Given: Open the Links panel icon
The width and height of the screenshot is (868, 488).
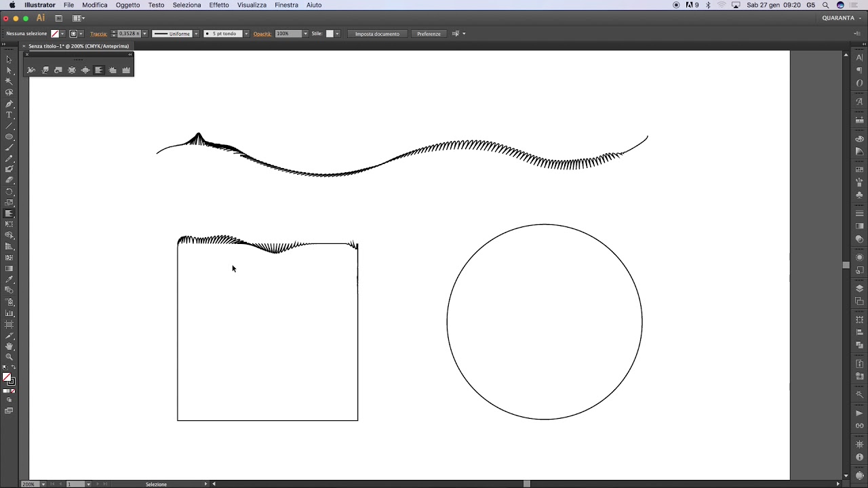Looking at the screenshot, I should click(859, 425).
